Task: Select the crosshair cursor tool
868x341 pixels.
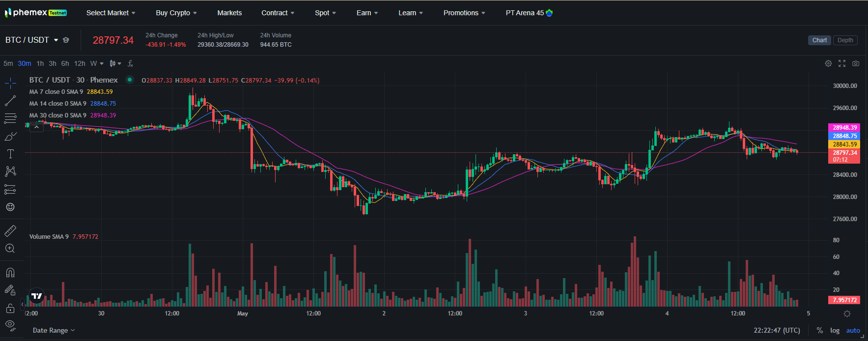Action: coord(10,83)
